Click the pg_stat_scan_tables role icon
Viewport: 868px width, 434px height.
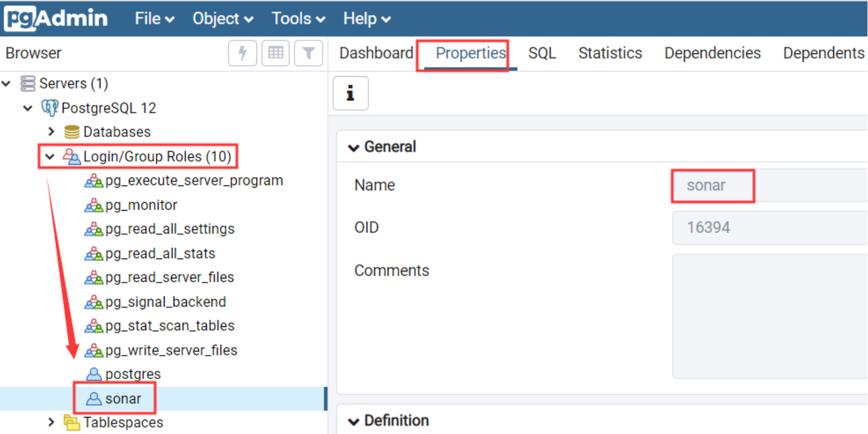coord(93,326)
